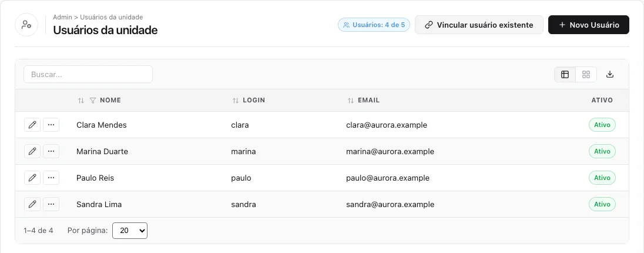Download the user list via export icon
This screenshot has height=253, width=644.
(610, 75)
